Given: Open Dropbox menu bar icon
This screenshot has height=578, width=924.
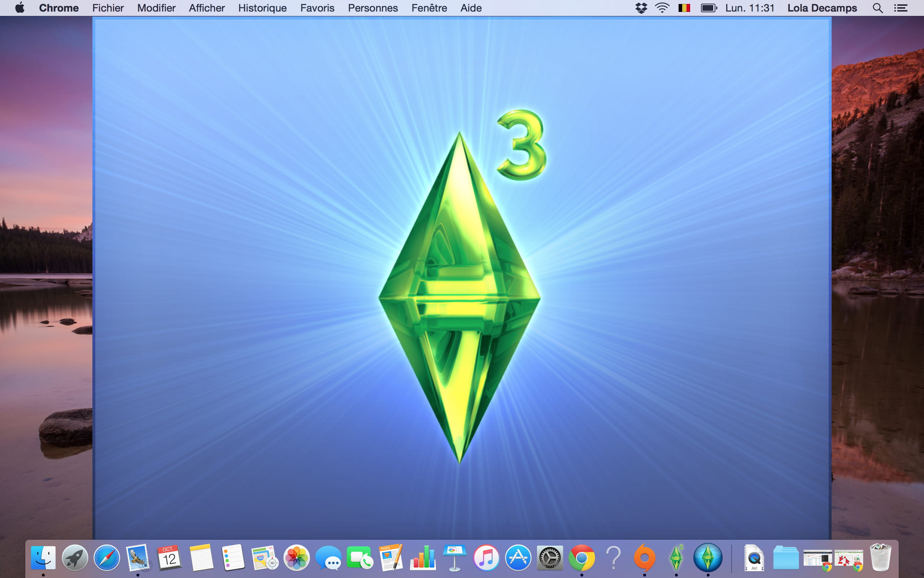Looking at the screenshot, I should tap(641, 8).
